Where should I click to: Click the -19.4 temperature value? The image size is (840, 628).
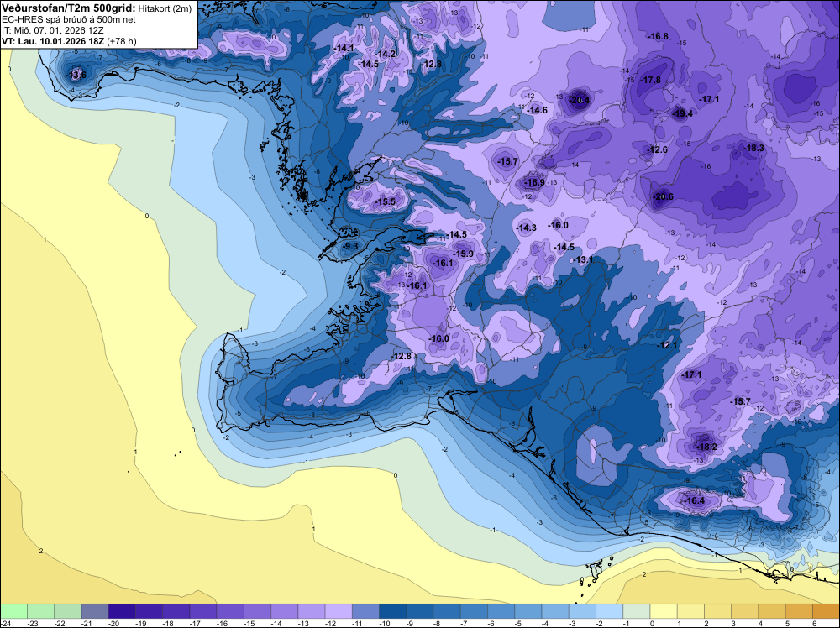[682, 113]
